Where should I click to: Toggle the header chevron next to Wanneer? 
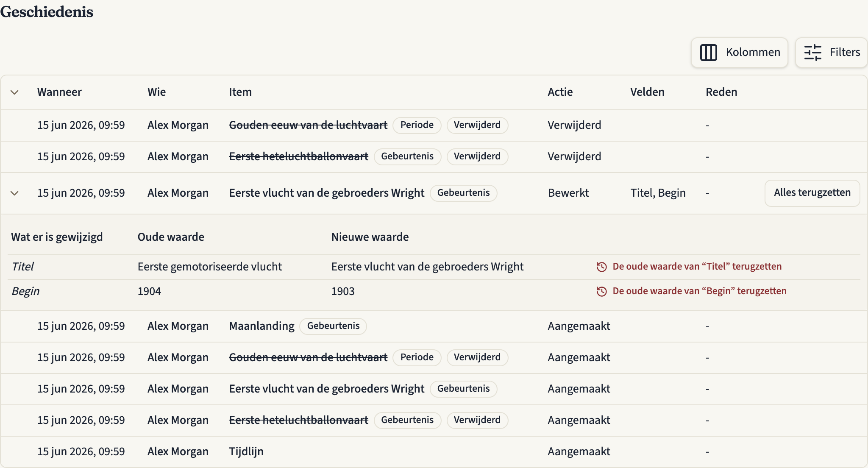pos(14,92)
